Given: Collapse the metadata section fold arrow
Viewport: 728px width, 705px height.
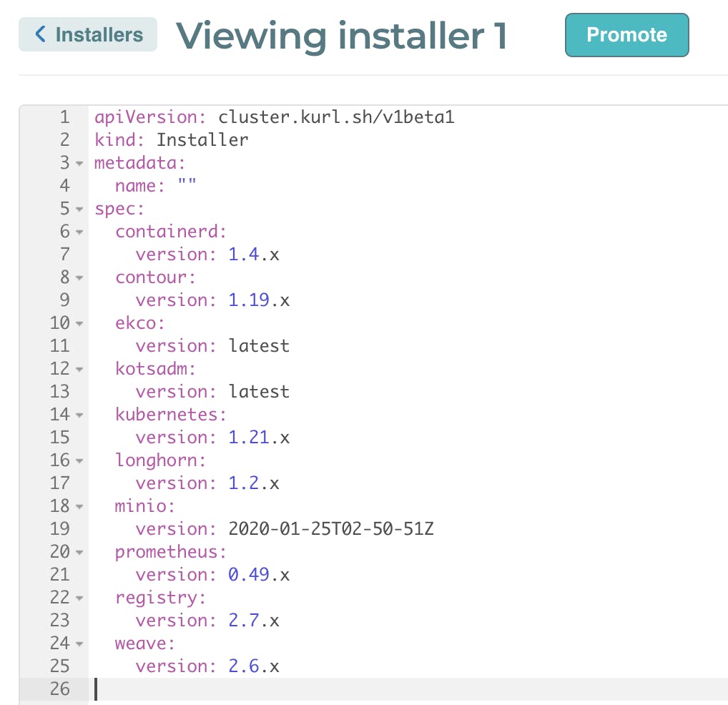Looking at the screenshot, I should (79, 163).
